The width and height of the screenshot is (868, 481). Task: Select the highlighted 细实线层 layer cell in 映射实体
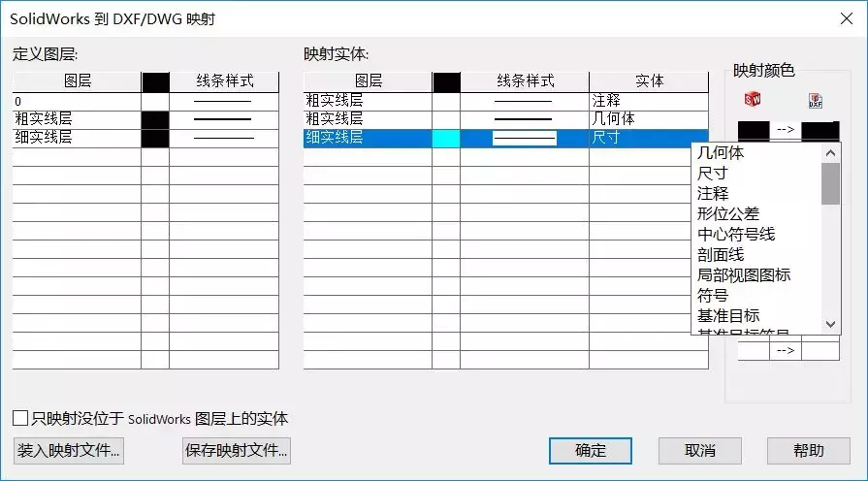(368, 138)
